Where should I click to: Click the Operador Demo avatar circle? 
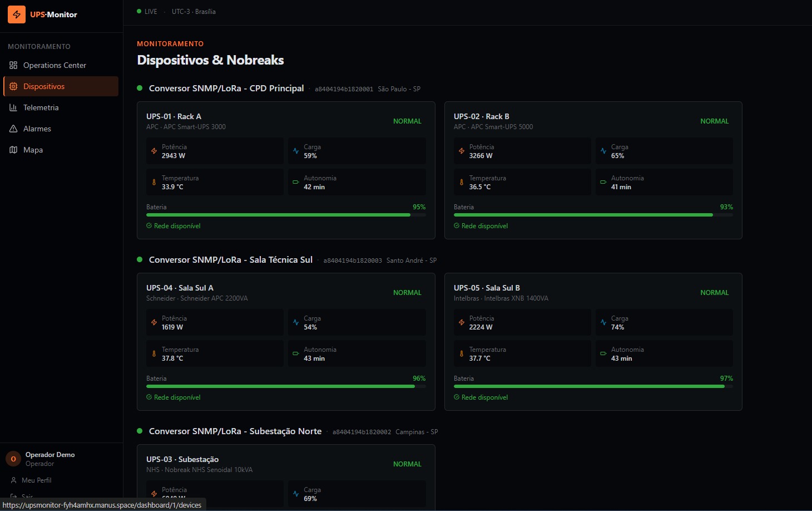point(13,459)
